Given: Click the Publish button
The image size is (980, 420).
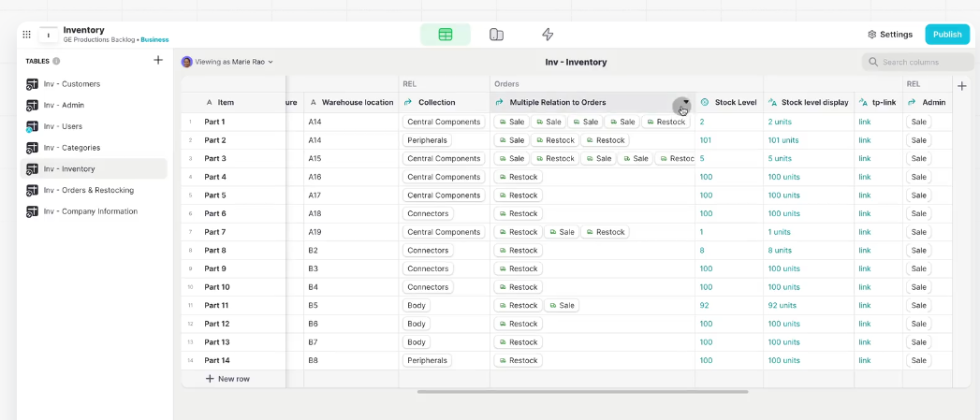Looking at the screenshot, I should 947,35.
